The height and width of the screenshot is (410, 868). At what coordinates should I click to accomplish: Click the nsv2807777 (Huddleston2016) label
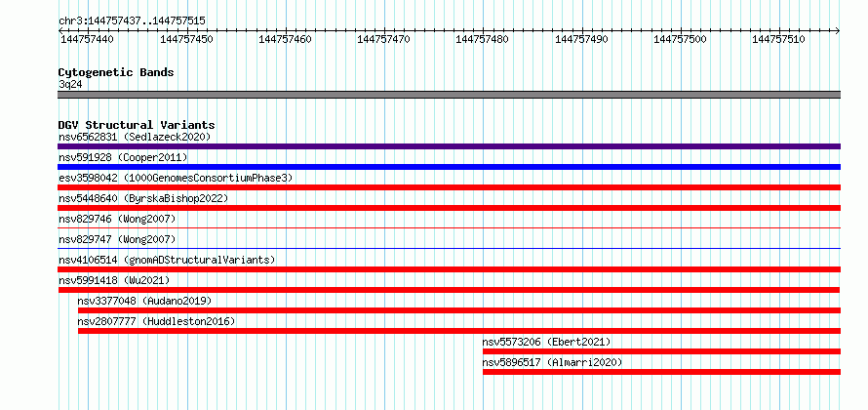(156, 321)
